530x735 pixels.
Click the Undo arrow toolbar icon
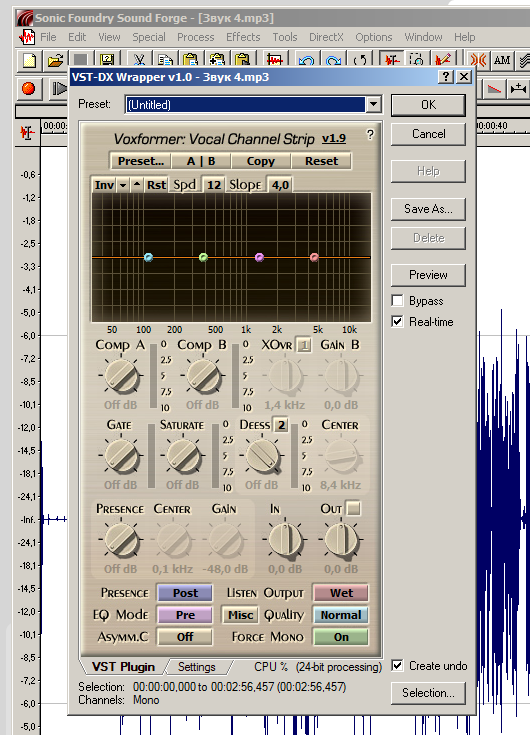(x=306, y=60)
